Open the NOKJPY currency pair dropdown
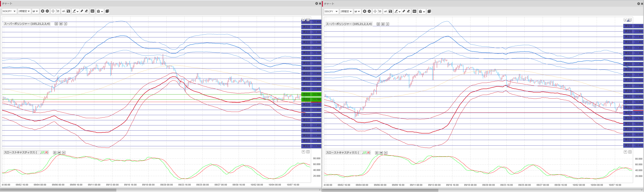644x192 pixels. (9, 11)
